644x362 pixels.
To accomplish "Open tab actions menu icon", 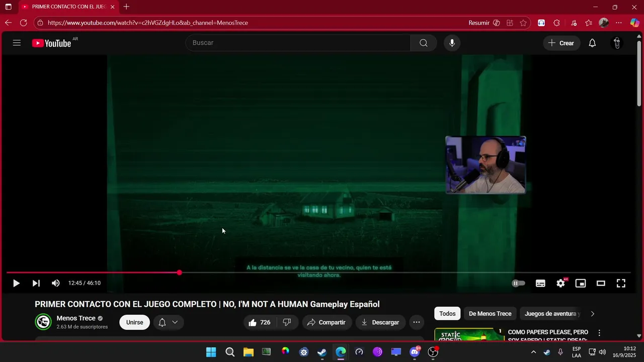I will (8, 7).
